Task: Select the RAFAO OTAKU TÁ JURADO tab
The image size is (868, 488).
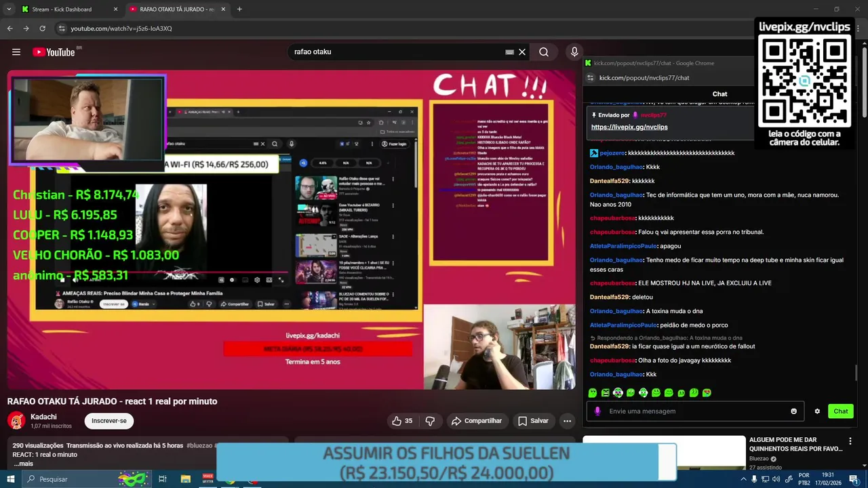Action: pyautogui.click(x=176, y=9)
